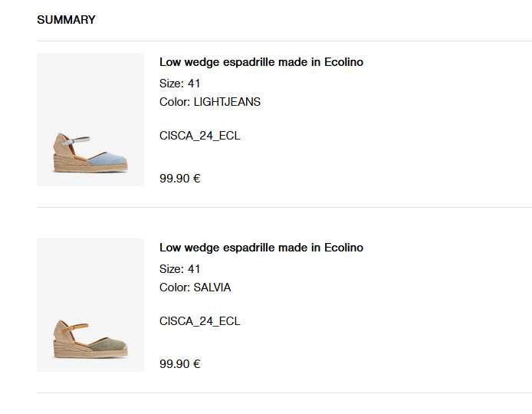
Task: Click the CISCA_24_ECL code under SALVIA
Action: pyautogui.click(x=199, y=321)
